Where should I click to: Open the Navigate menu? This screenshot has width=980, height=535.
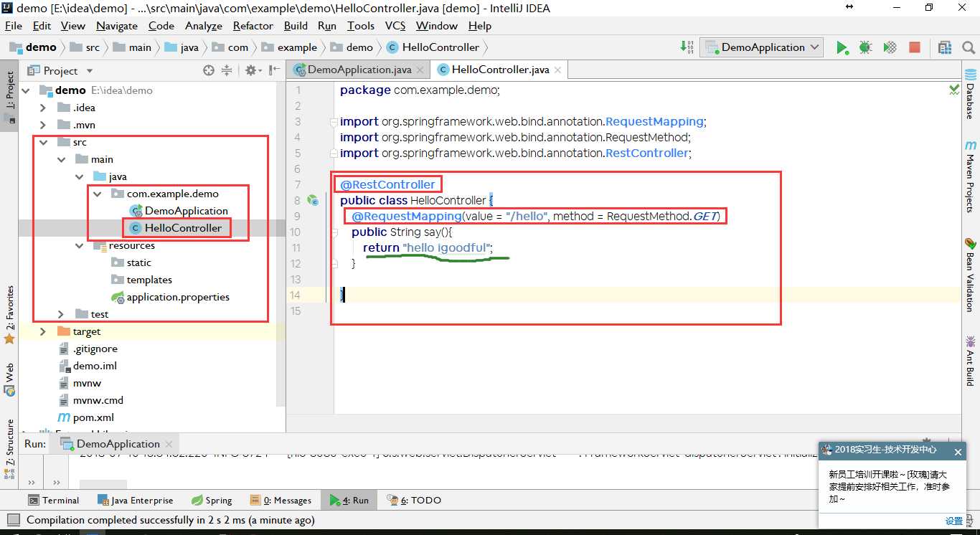tap(117, 26)
